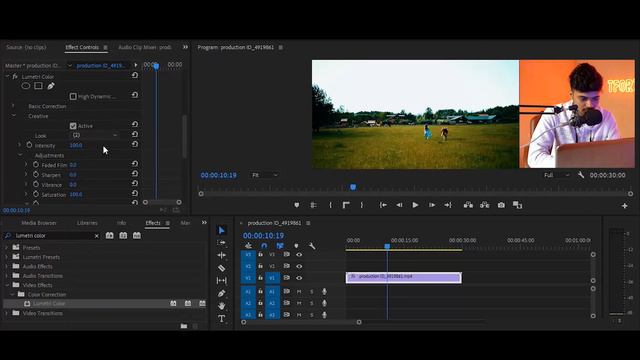Expand the Basic Correction section

(13, 106)
